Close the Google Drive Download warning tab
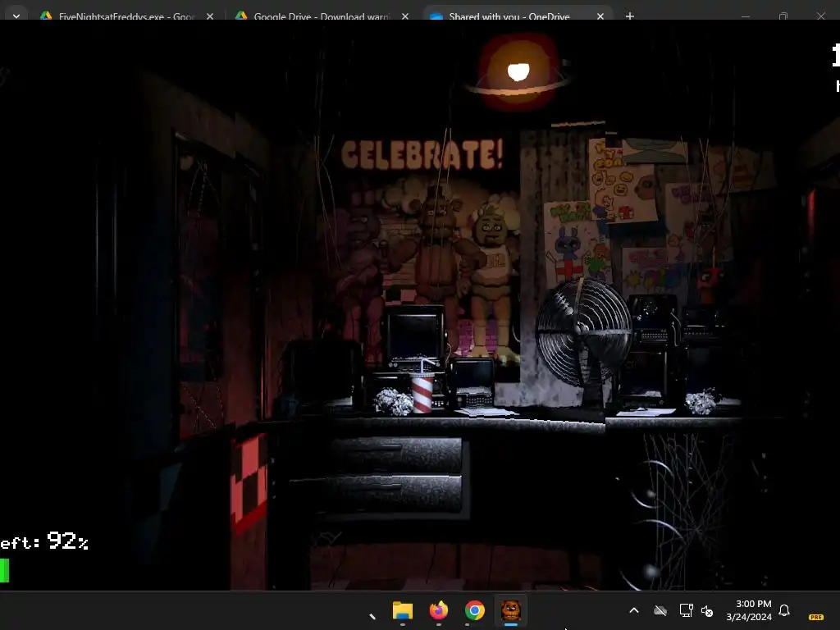The image size is (840, 630). click(x=405, y=16)
